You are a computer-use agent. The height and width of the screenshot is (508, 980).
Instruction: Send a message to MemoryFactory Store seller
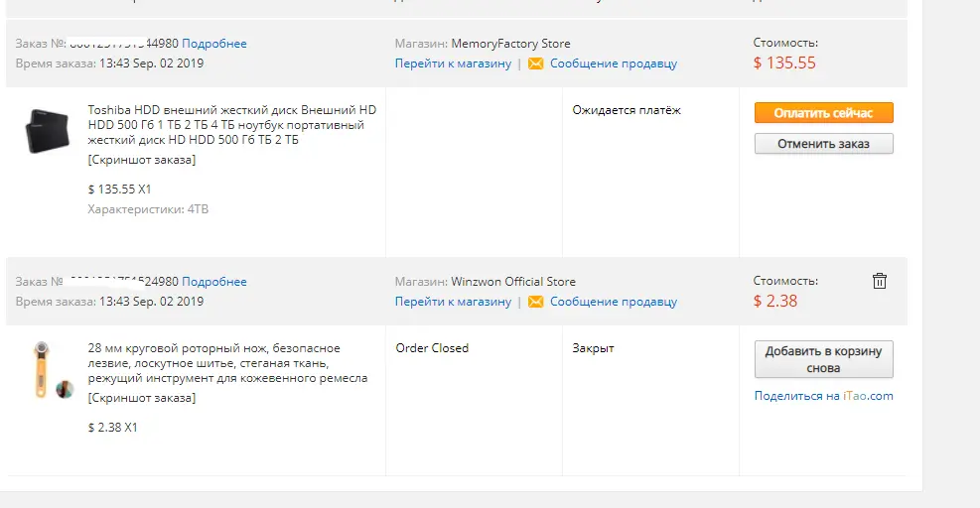coord(614,63)
